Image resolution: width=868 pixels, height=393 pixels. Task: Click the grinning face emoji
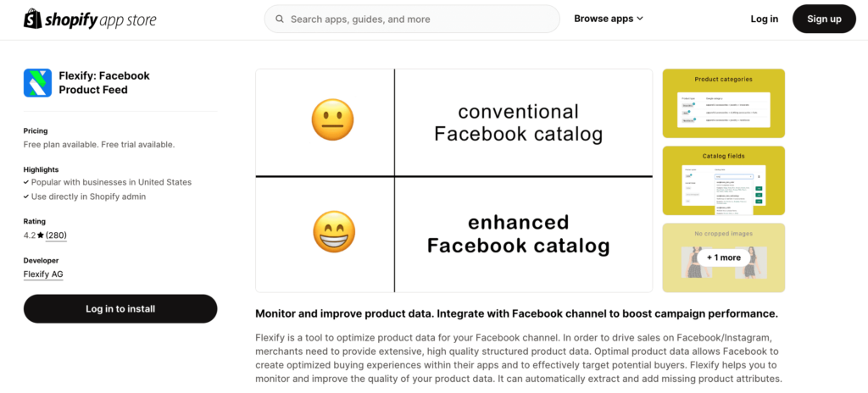(334, 232)
